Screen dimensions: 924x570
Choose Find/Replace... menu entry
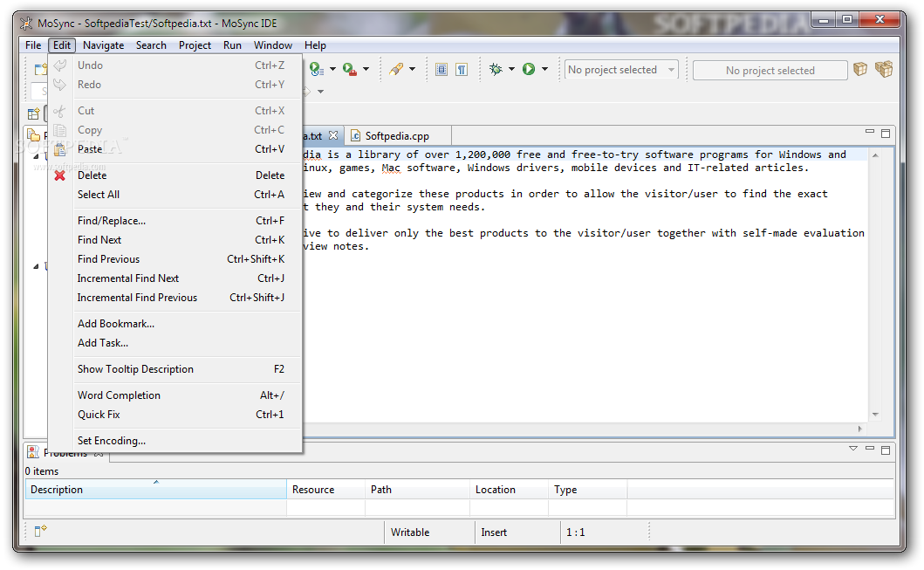(175, 221)
